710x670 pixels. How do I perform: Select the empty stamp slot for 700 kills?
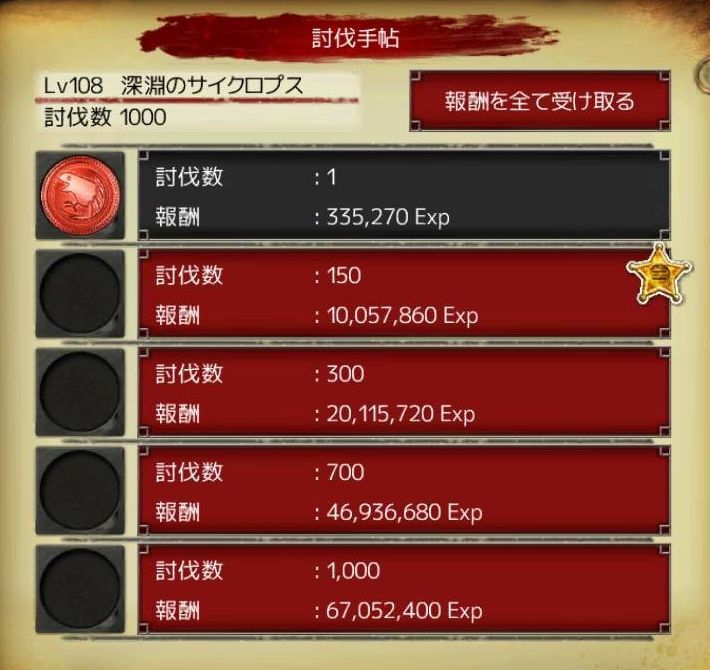80,490
